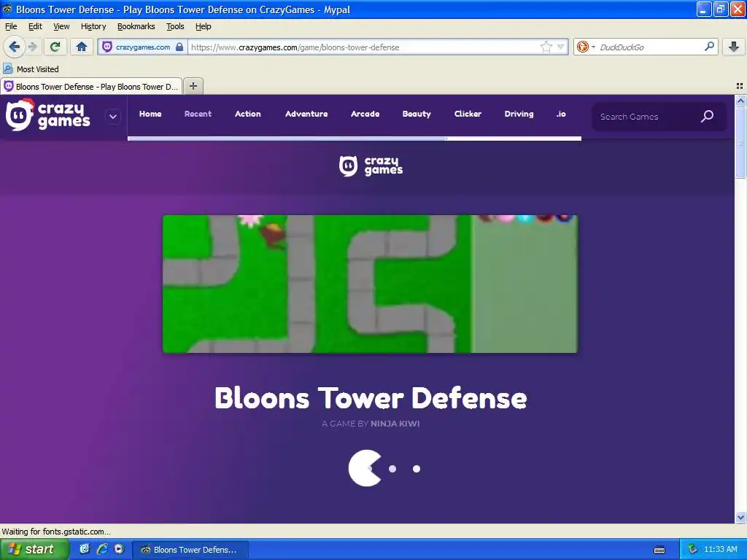Launch the Windows Media Player quick launch icon

tap(119, 549)
